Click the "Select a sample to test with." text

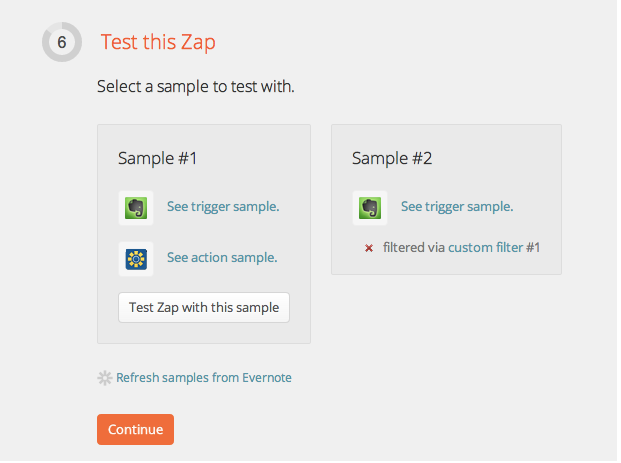click(195, 87)
